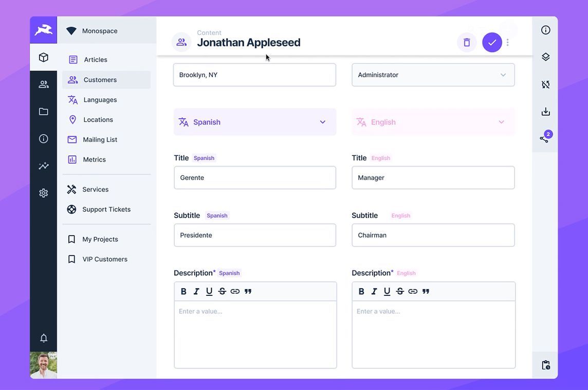
Task: Click the purple checkmark save button
Action: (x=492, y=42)
